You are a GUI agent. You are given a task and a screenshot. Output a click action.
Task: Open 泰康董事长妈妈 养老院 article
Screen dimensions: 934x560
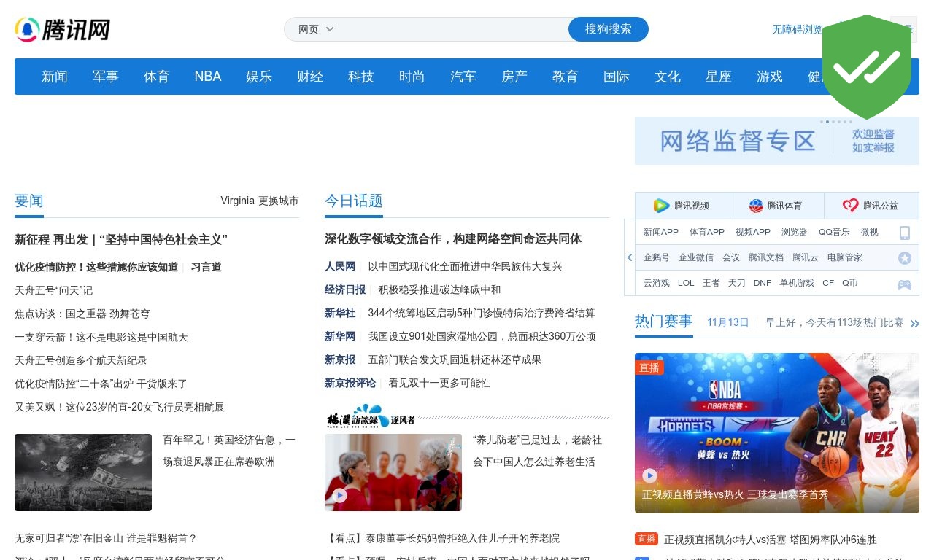coord(444,538)
